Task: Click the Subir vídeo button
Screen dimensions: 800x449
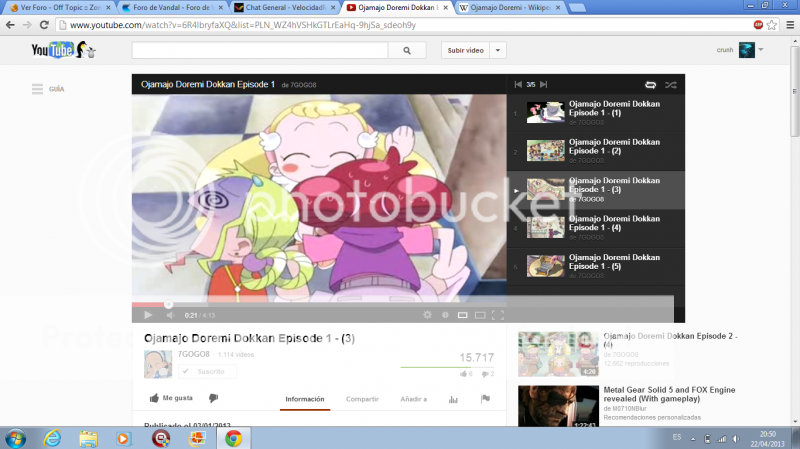Action: click(x=465, y=50)
